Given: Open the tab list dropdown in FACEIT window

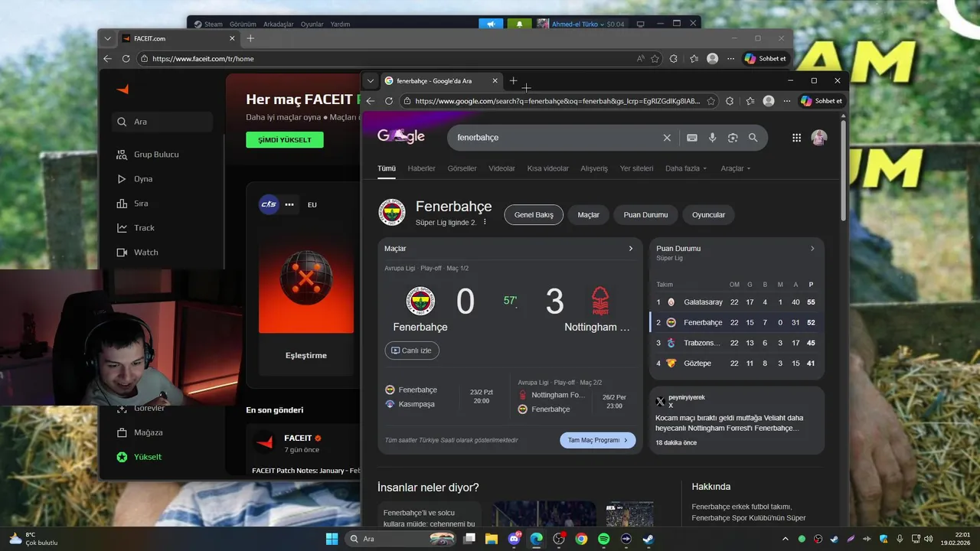Looking at the screenshot, I should [107, 38].
